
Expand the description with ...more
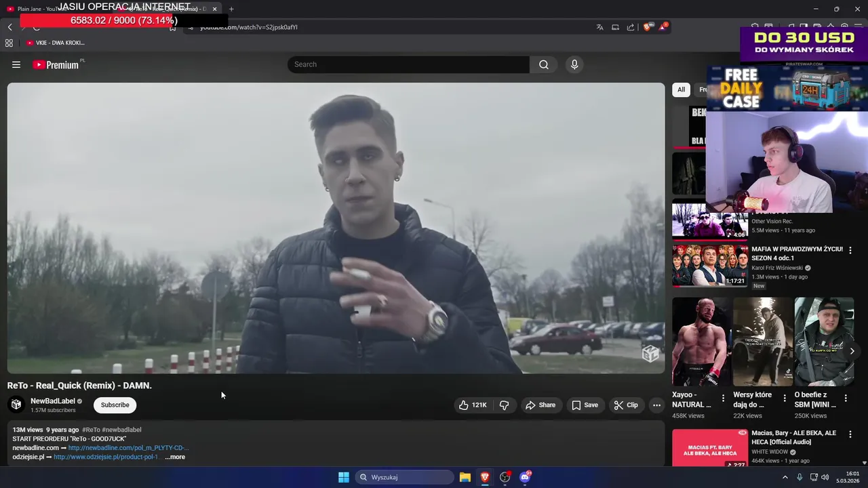tap(175, 457)
